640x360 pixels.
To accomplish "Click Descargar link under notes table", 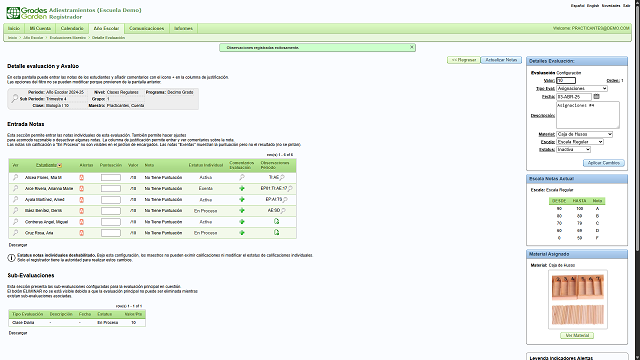I will (18, 245).
